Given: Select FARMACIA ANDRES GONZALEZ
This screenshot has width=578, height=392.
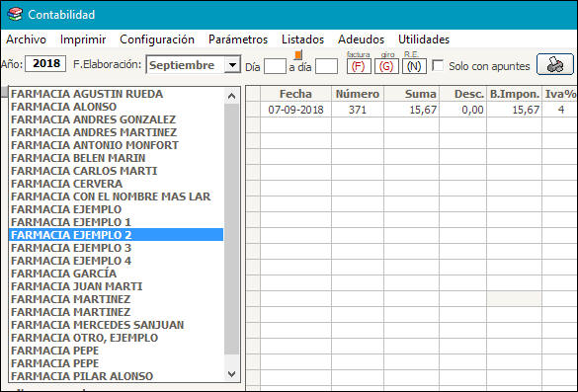Looking at the screenshot, I should (116, 119).
